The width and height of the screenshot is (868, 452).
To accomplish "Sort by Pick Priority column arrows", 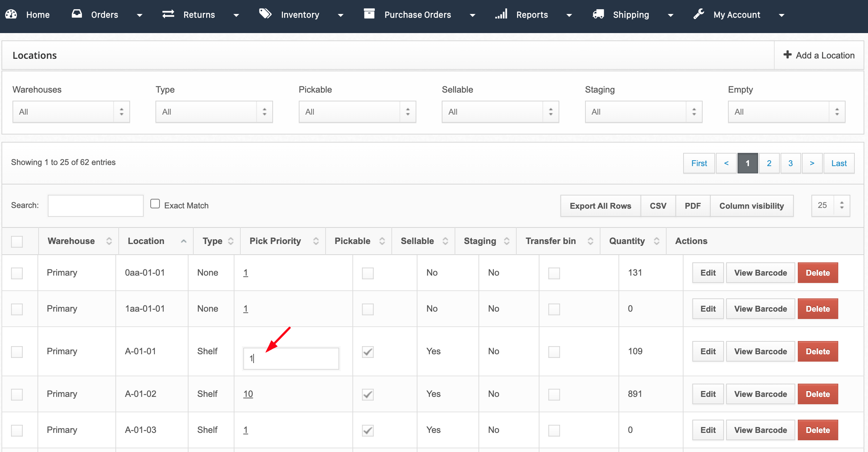I will point(316,241).
